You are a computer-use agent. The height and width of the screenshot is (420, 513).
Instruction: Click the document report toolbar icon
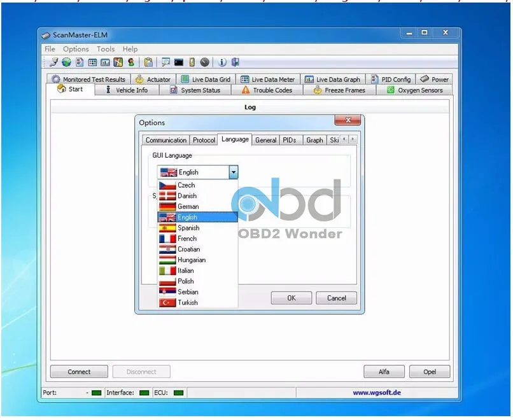(x=80, y=62)
